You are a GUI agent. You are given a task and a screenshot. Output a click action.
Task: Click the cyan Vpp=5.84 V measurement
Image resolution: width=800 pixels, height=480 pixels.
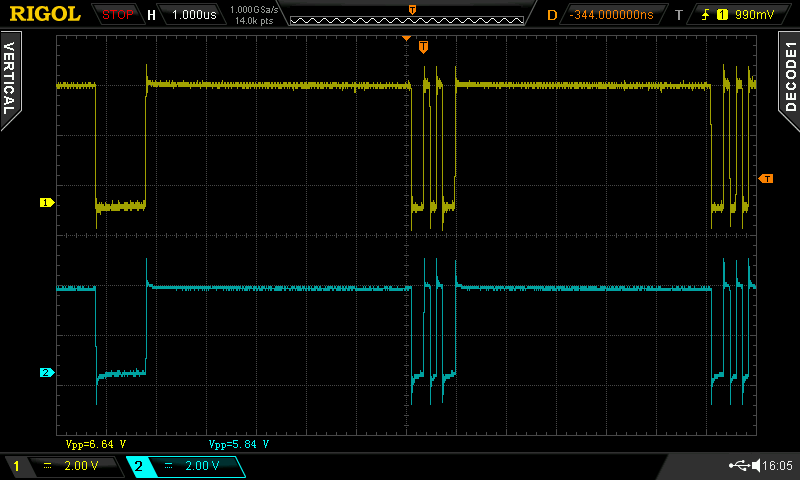point(239,444)
